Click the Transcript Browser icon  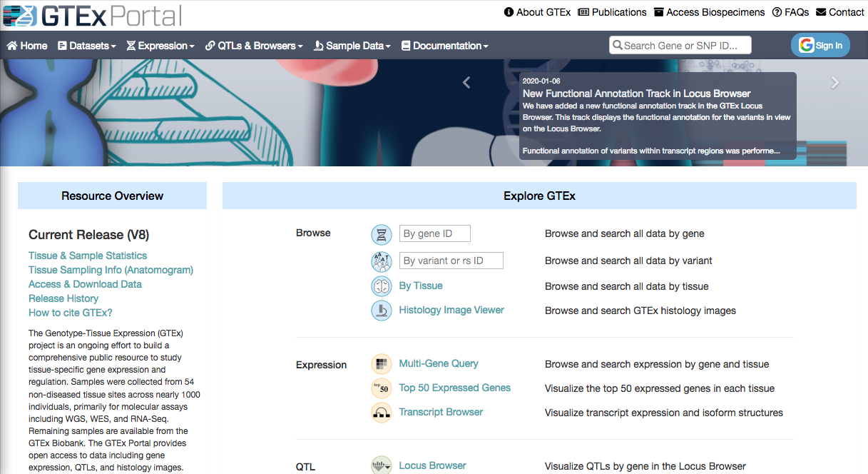click(x=382, y=413)
